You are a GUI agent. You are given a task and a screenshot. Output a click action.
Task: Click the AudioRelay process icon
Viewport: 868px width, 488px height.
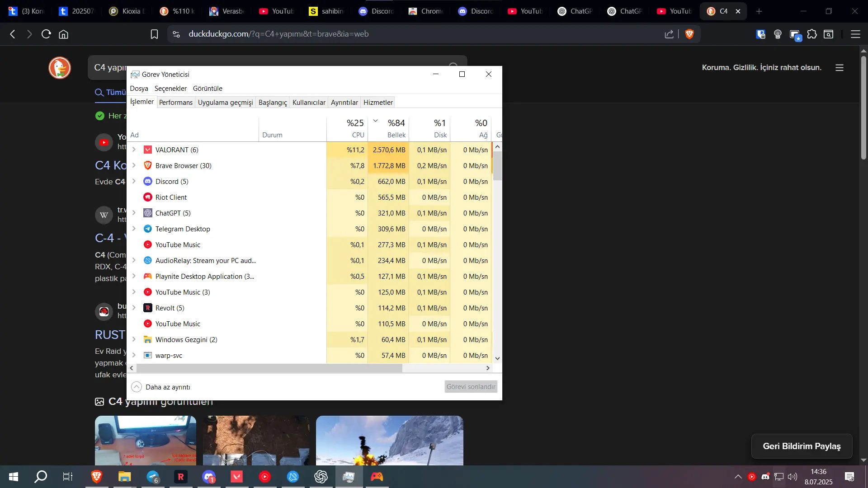tap(147, 261)
